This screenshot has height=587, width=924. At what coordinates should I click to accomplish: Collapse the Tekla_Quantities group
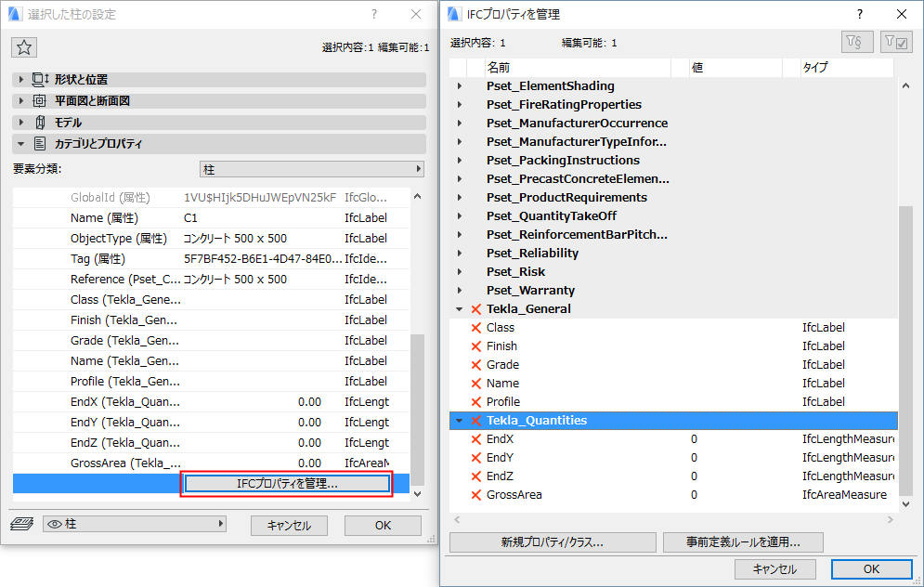[x=457, y=420]
